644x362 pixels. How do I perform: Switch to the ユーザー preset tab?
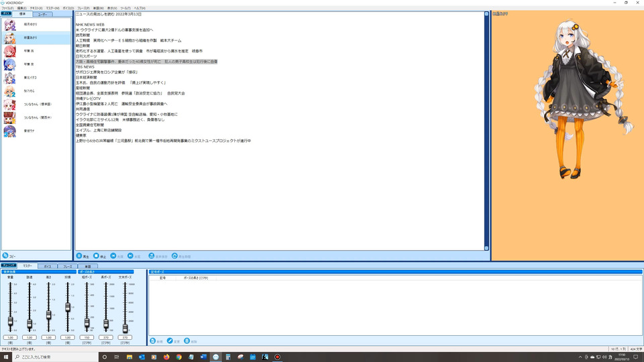coord(42,14)
